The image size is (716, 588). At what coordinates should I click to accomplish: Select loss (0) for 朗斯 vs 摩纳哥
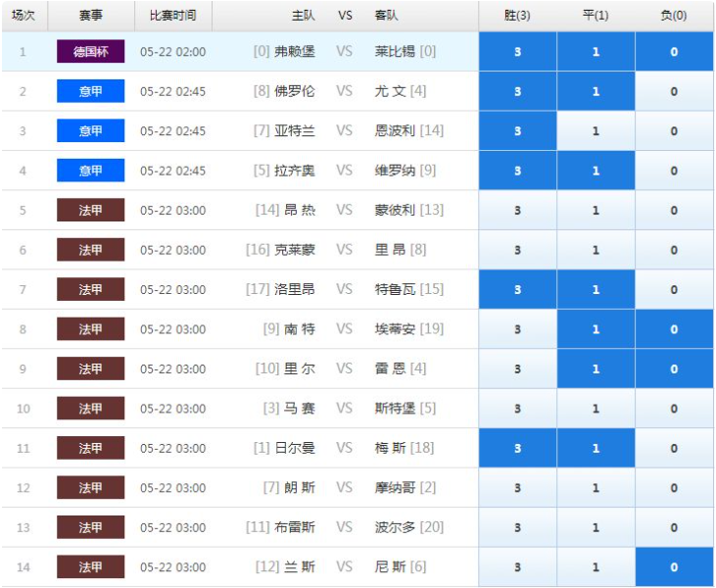[x=674, y=488]
